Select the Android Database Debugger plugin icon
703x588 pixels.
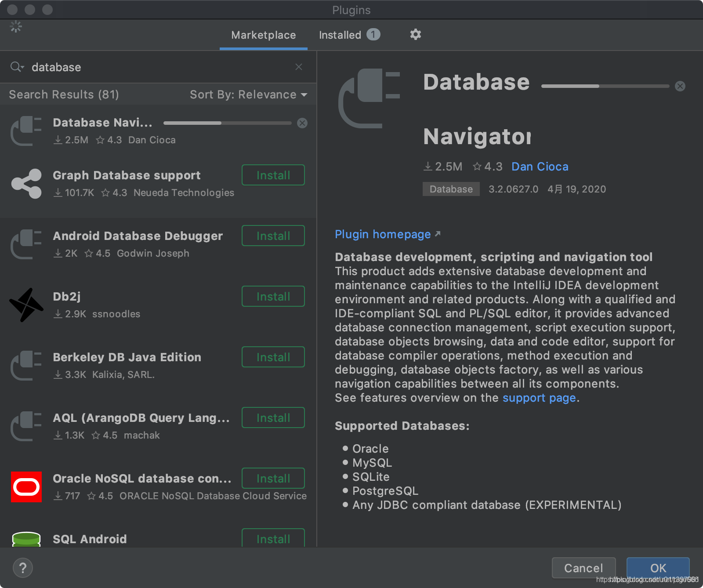click(x=26, y=244)
